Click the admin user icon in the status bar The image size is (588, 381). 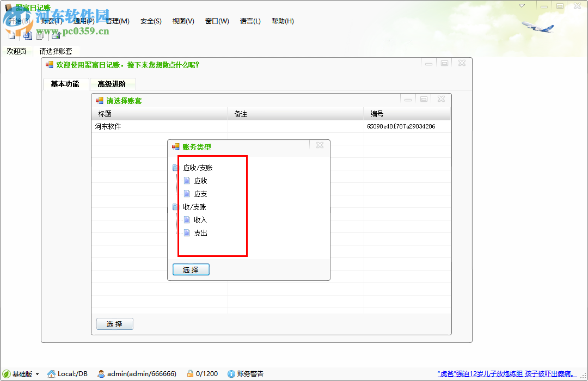coord(101,374)
